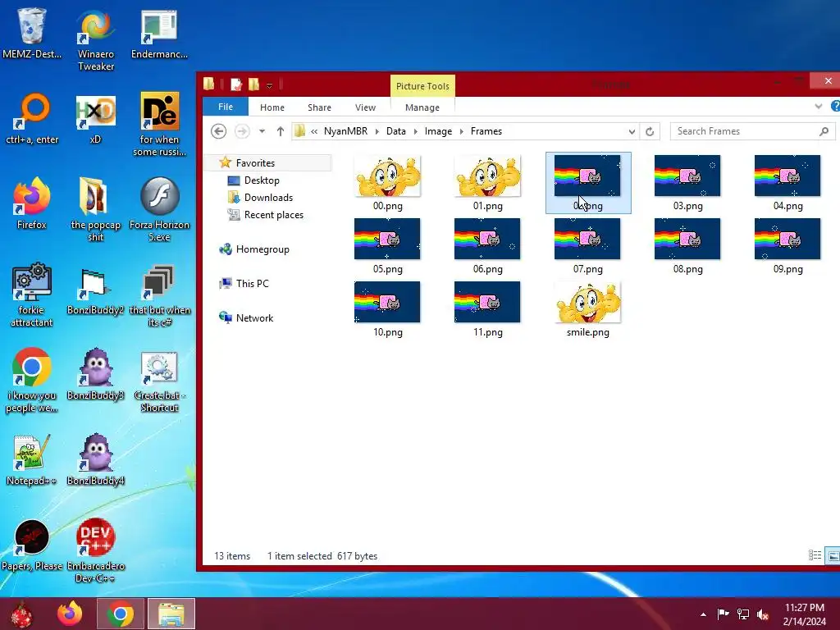Click the Search Frames input box
The height and width of the screenshot is (630, 840).
(x=753, y=131)
